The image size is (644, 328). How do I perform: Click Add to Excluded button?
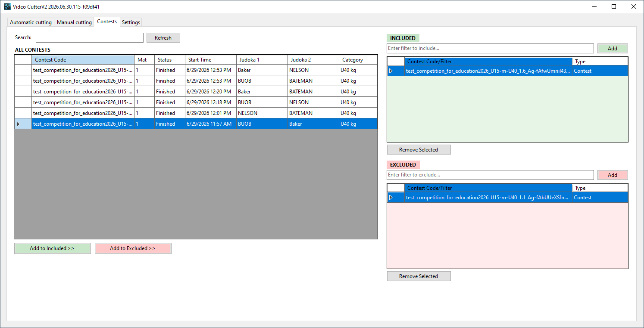click(133, 248)
